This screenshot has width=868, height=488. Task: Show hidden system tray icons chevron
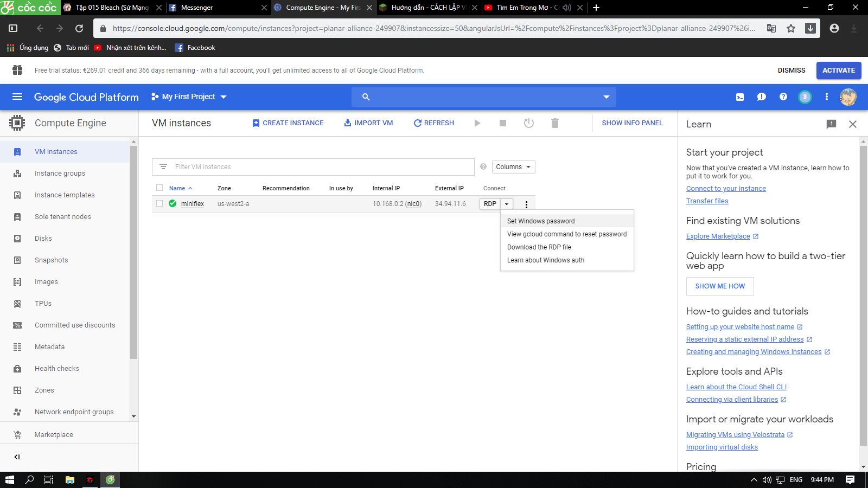[x=754, y=480]
